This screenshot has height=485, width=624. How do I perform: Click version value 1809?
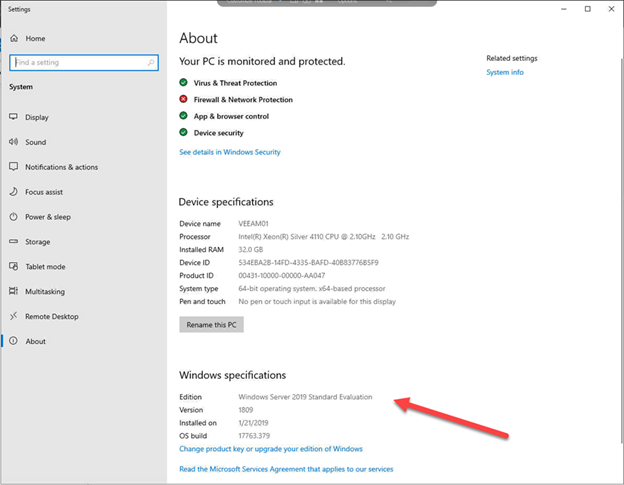coord(246,410)
